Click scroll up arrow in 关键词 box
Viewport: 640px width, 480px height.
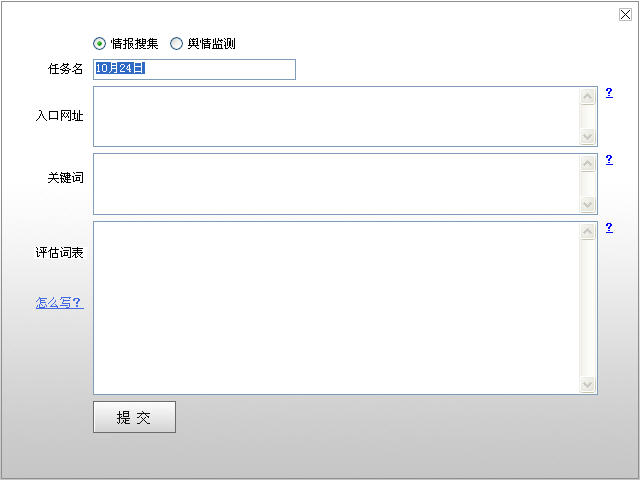pyautogui.click(x=587, y=164)
